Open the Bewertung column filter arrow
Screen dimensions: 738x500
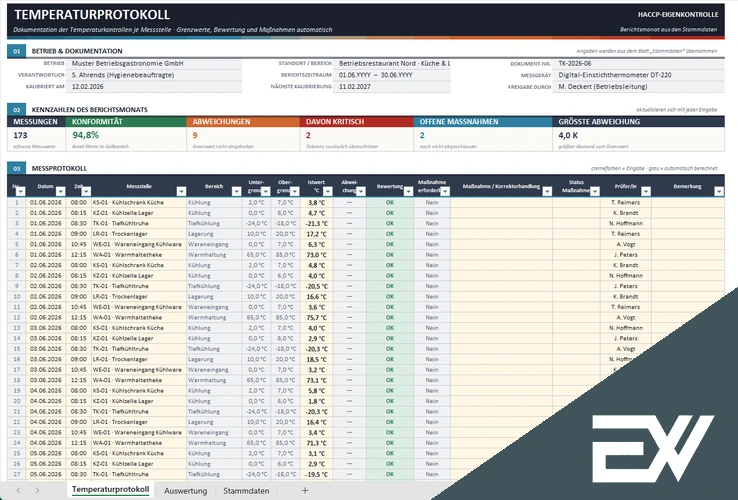(x=408, y=191)
